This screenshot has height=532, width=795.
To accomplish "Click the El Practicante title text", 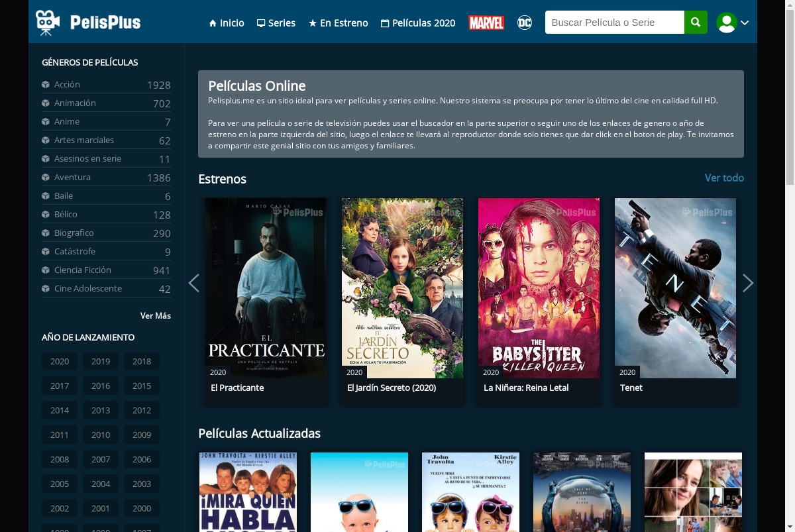I will tap(237, 388).
